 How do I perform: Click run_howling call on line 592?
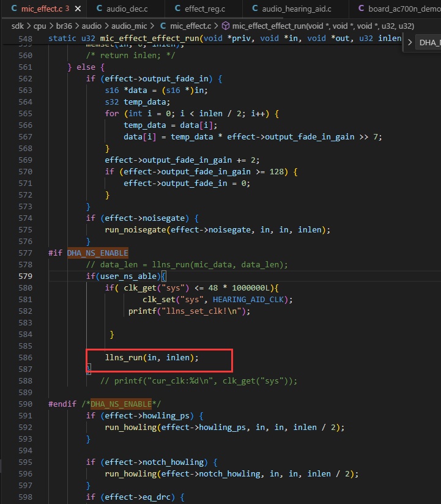224,427
